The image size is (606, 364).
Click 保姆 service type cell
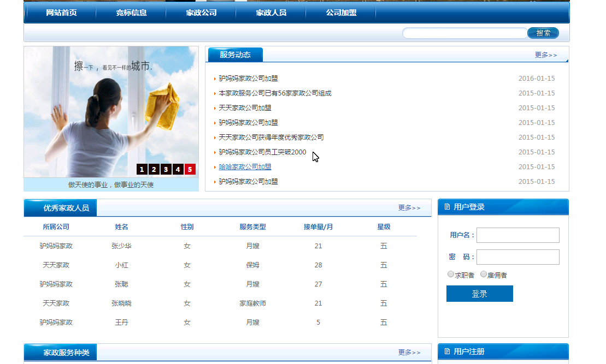(x=253, y=265)
